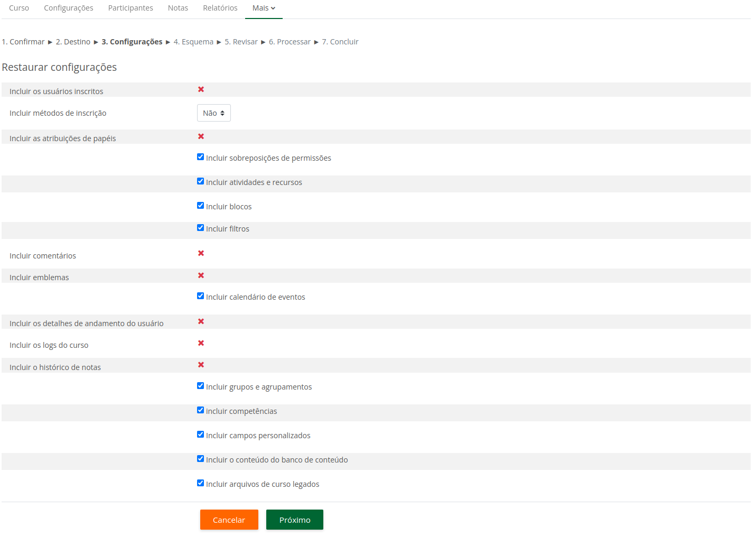Image resolution: width=756 pixels, height=536 pixels.
Task: Go to the Notas tab
Action: tap(178, 8)
